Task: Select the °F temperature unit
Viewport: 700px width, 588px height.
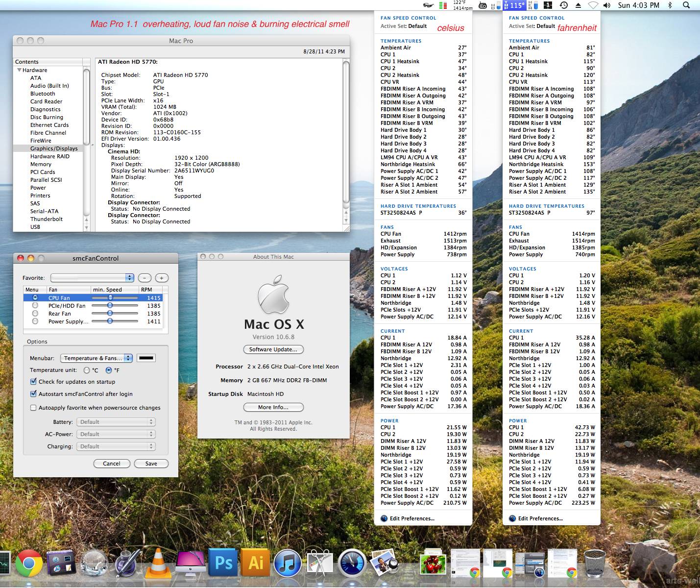Action: (109, 370)
